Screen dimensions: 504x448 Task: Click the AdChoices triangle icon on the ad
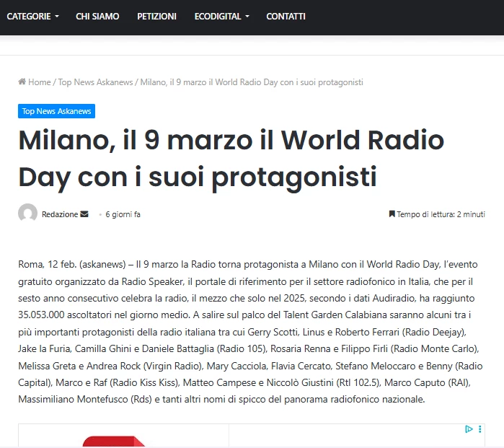469,429
